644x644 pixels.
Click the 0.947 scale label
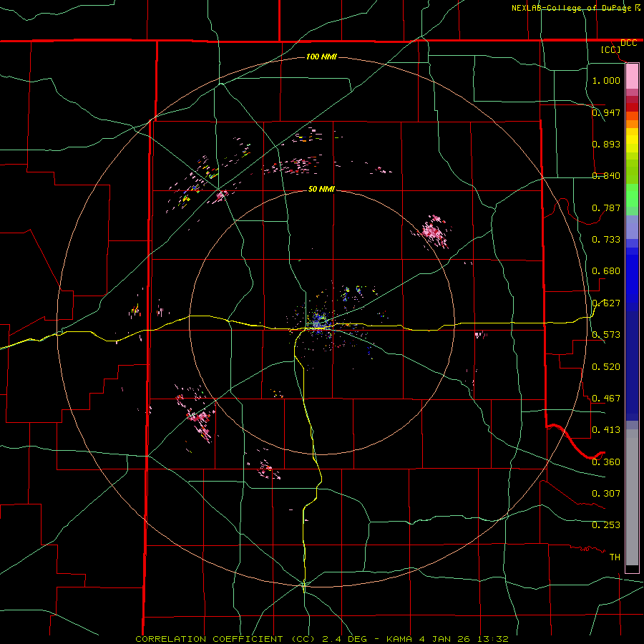(606, 112)
